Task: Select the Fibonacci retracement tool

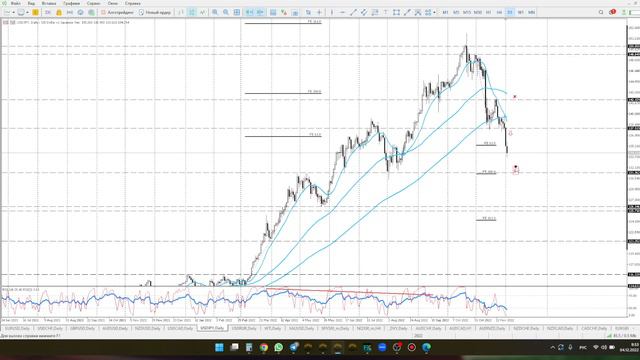Action: pyautogui.click(x=375, y=12)
